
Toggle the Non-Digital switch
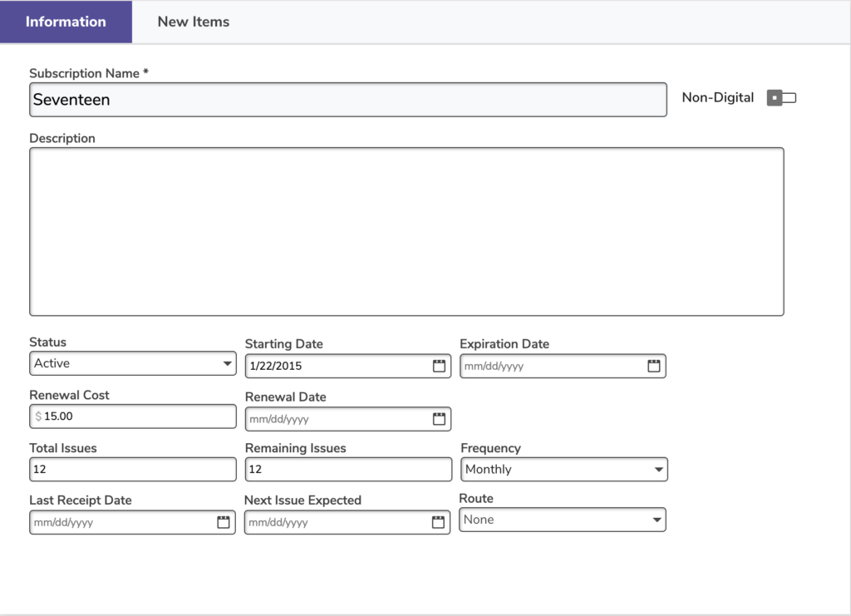781,98
